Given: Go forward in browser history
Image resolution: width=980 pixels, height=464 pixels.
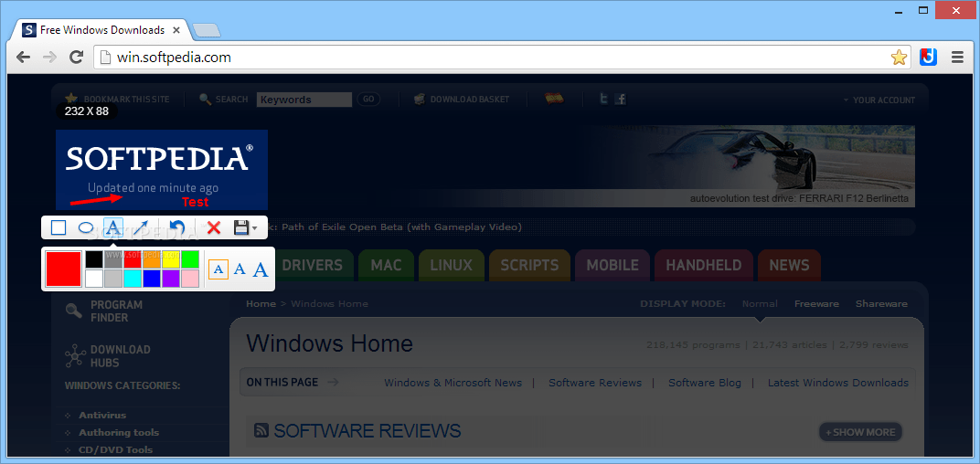Looking at the screenshot, I should click(x=49, y=58).
